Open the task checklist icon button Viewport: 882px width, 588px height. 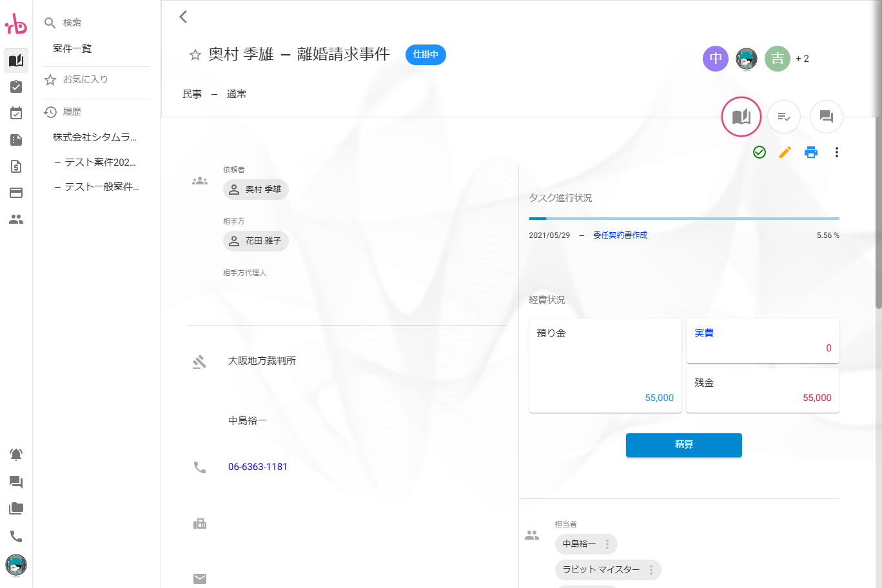click(x=783, y=117)
